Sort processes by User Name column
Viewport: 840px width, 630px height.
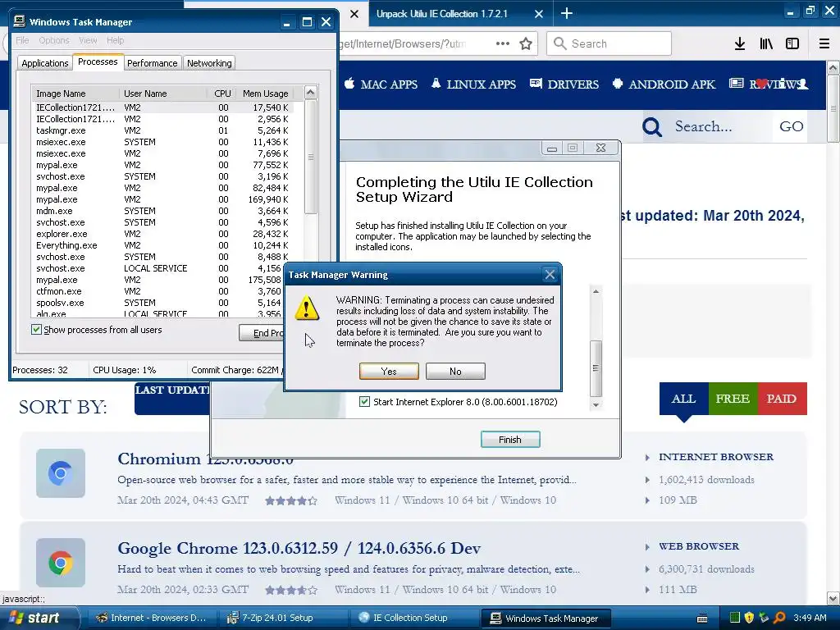163,94
